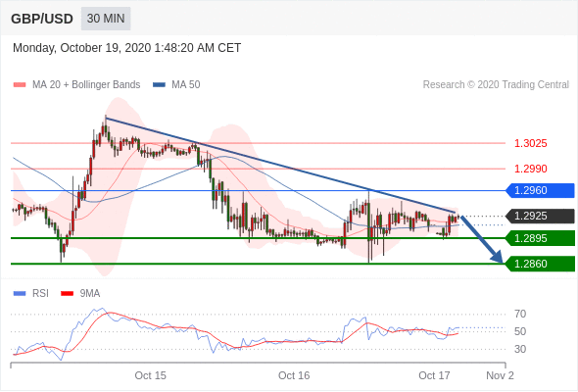Screen dimensions: 578x392
Task: Click the blue downward forecast arrow
Action: pos(482,239)
